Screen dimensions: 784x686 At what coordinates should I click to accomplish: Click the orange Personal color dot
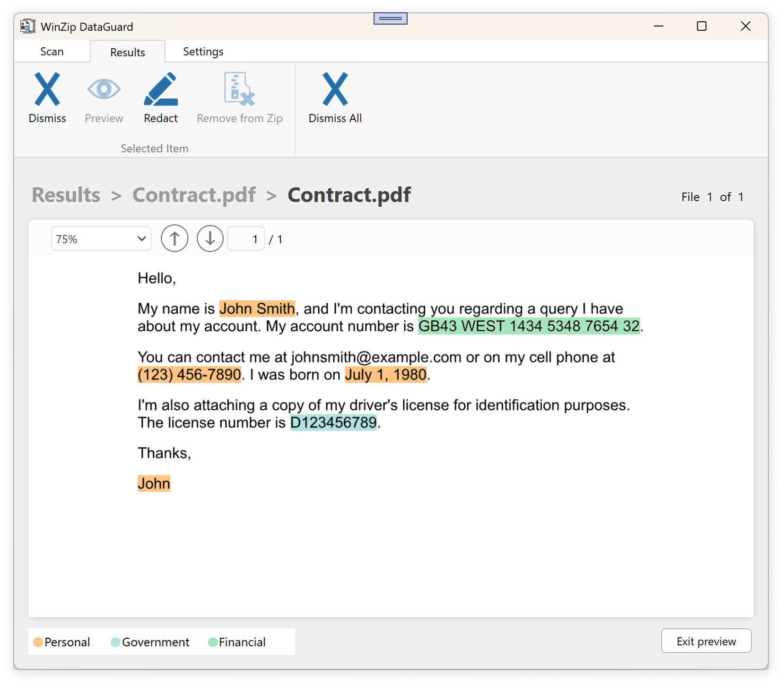click(38, 642)
